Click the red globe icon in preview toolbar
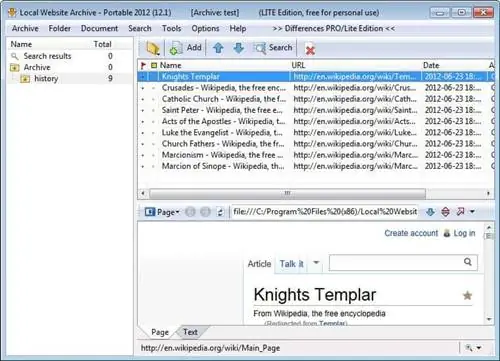 (x=445, y=212)
